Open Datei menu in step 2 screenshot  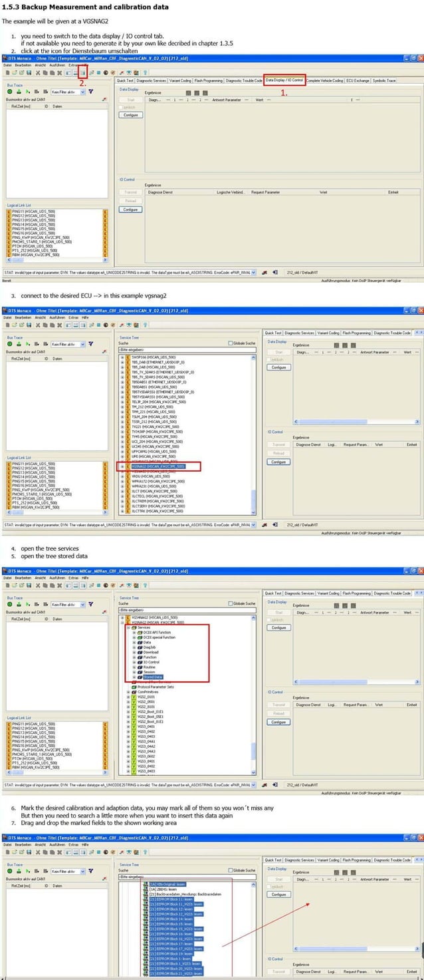(x=8, y=65)
